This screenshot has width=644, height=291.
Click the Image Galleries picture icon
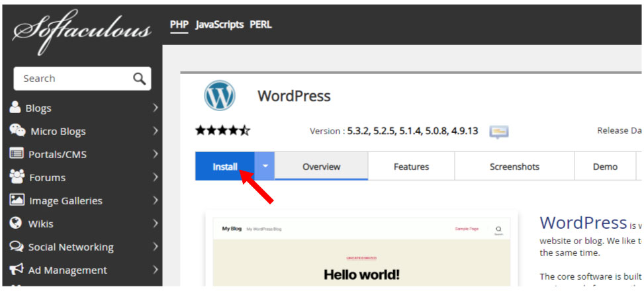tap(17, 200)
